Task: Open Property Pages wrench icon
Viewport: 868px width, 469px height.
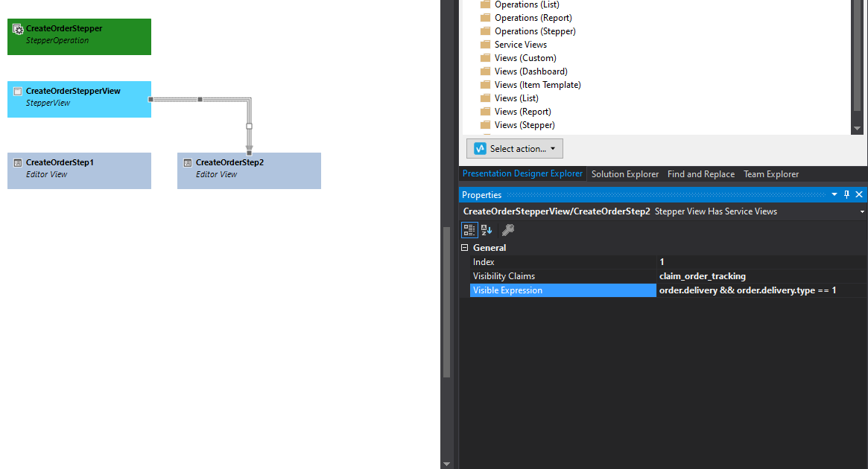Action: pos(507,229)
